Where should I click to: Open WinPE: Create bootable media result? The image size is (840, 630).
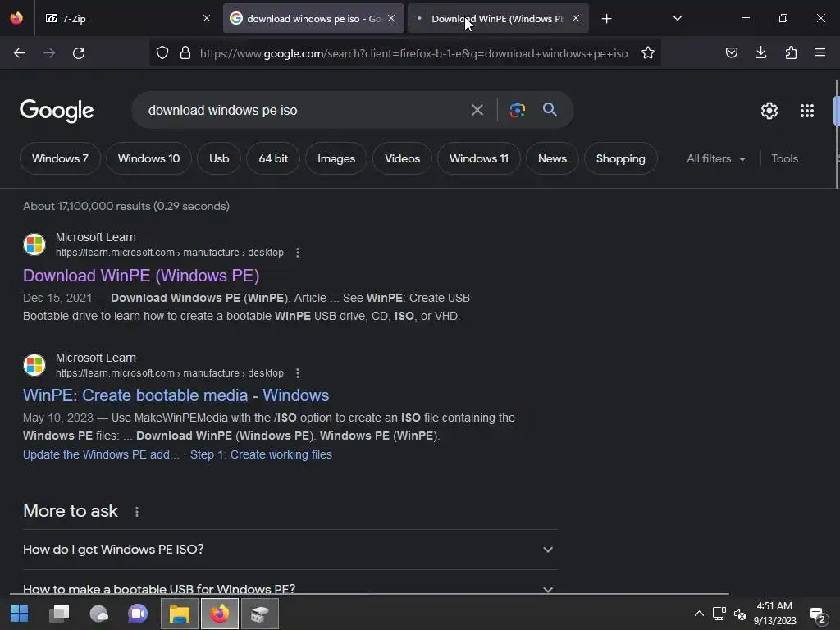point(176,395)
